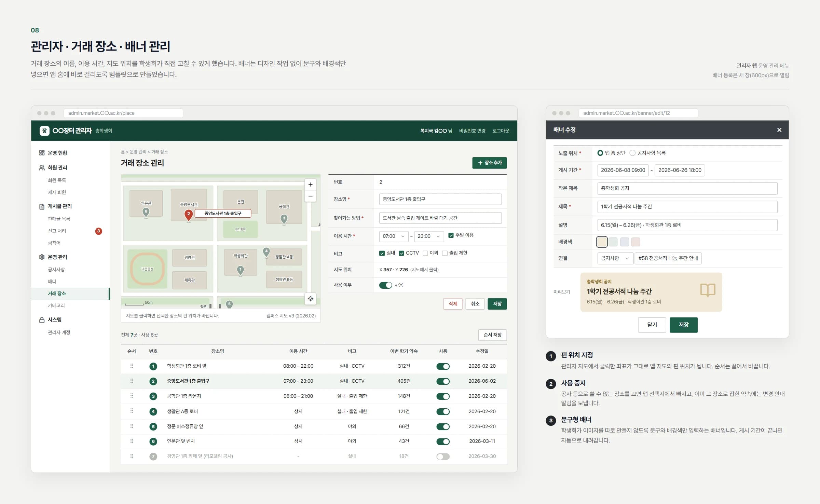Go to 신고 처리 in sidebar
Viewport: 820px width, 504px height.
[57, 231]
